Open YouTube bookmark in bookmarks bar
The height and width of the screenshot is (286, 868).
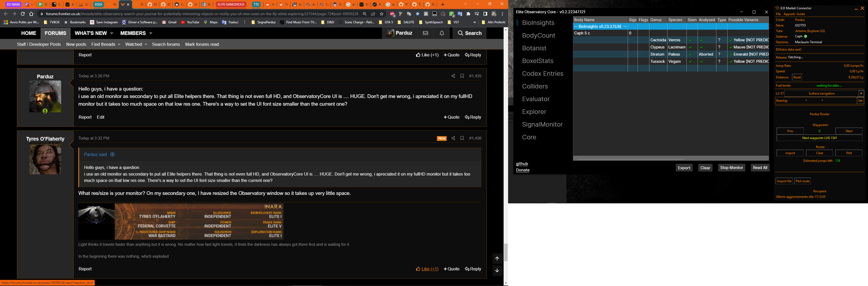coord(190,22)
